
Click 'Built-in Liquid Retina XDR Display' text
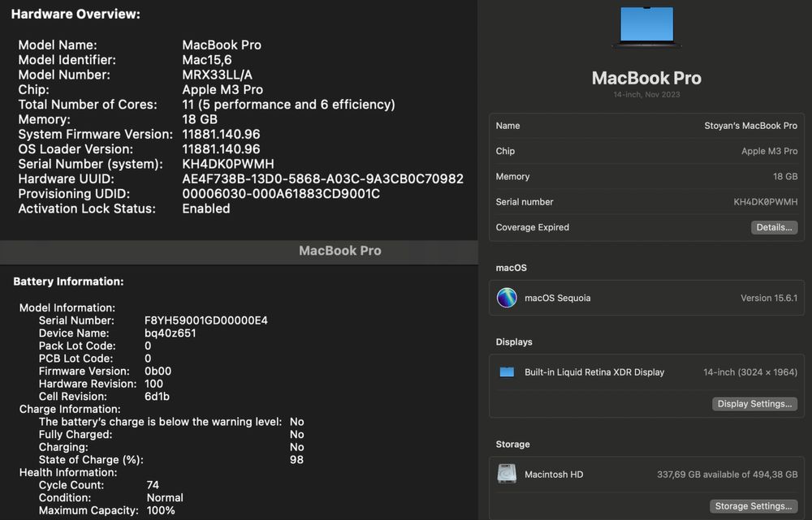click(x=594, y=372)
